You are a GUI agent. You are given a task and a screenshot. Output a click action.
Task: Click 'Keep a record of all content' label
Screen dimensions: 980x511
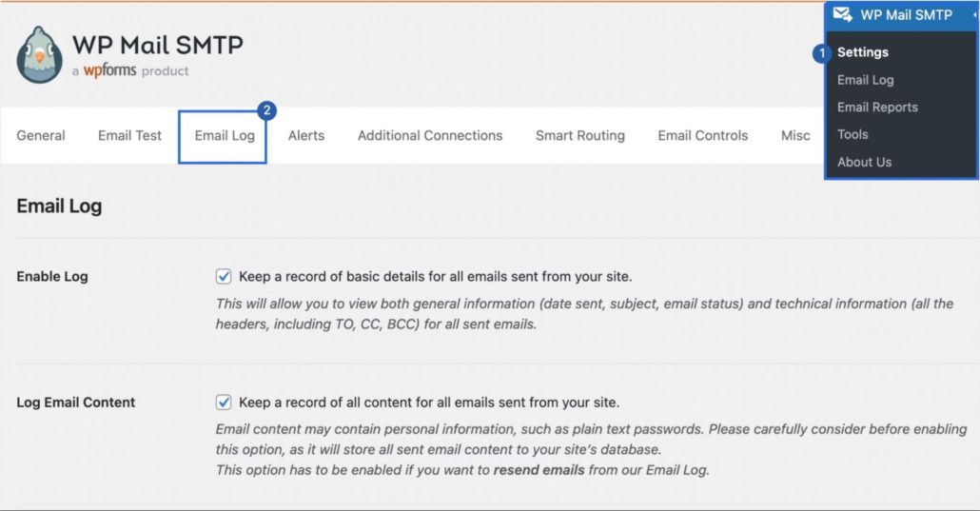429,403
